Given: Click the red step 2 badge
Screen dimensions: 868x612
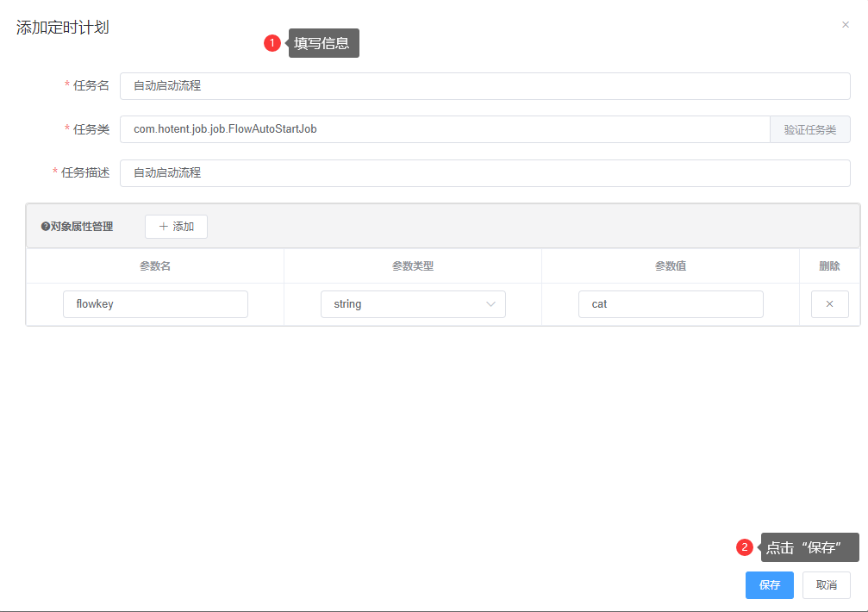Looking at the screenshot, I should pos(745,547).
